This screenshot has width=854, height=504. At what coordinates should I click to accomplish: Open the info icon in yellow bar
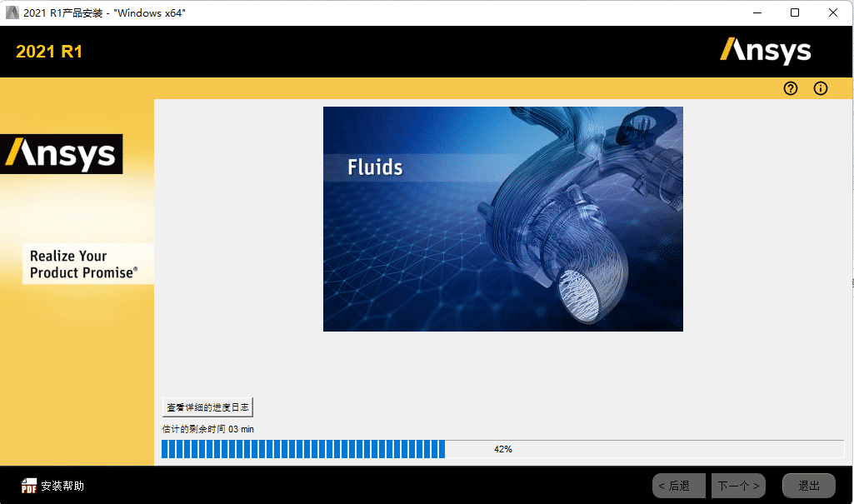[821, 88]
